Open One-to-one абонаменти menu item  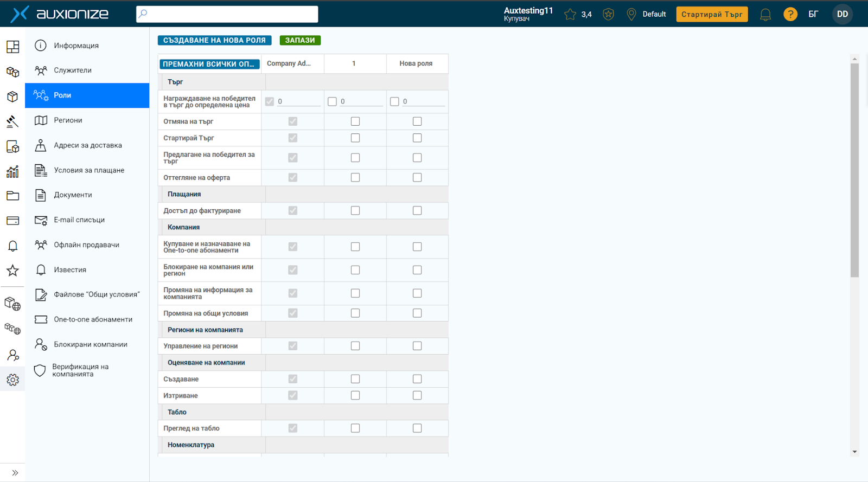pyautogui.click(x=87, y=319)
